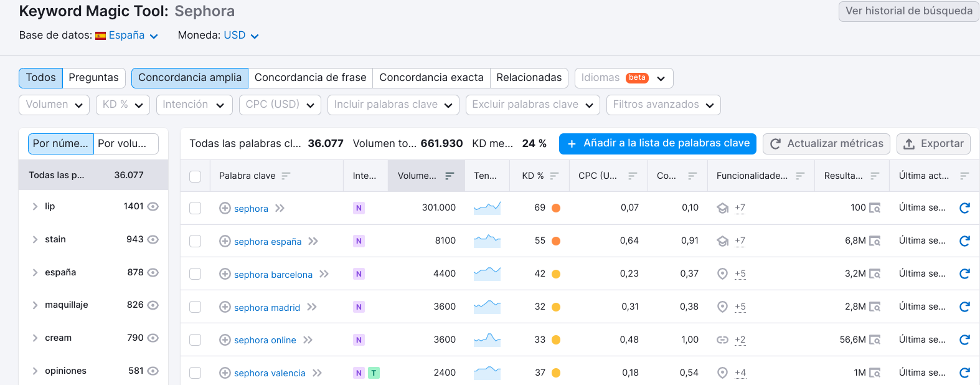This screenshot has width=980, height=385.
Task: Refresh metrics for sephora row
Action: [x=964, y=208]
